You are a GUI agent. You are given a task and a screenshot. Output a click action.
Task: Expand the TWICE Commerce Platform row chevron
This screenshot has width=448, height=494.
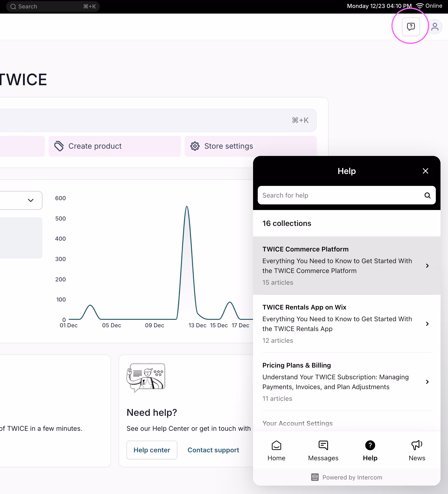click(x=427, y=266)
